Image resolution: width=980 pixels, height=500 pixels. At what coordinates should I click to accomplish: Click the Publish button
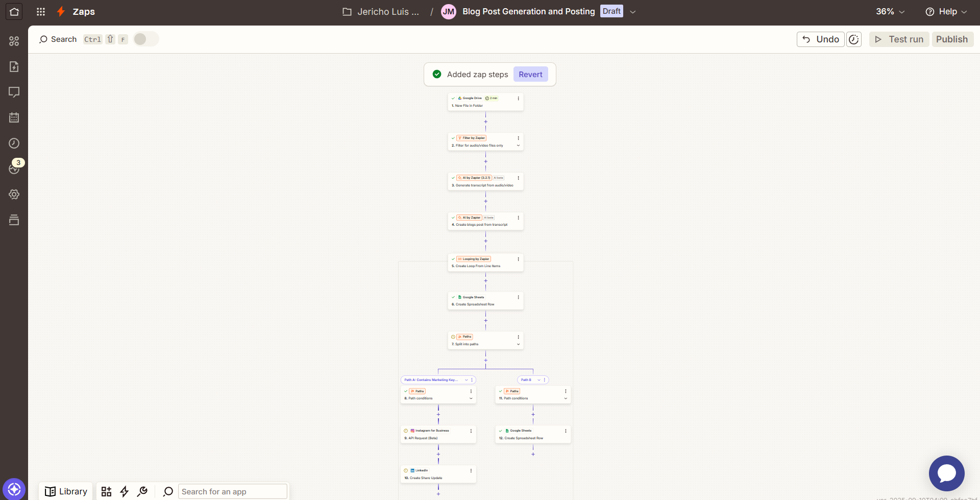[952, 39]
